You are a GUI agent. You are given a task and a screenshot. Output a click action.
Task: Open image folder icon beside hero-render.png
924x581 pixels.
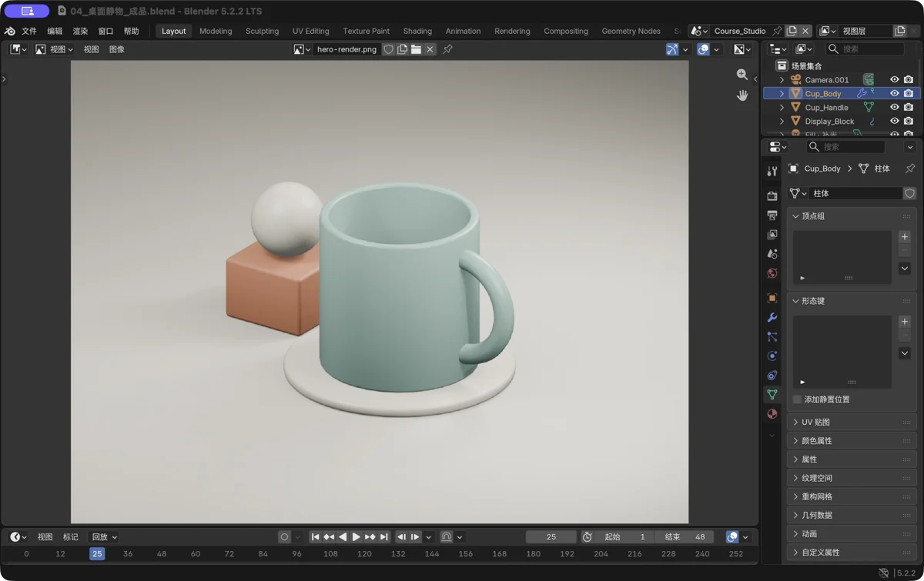click(x=416, y=49)
